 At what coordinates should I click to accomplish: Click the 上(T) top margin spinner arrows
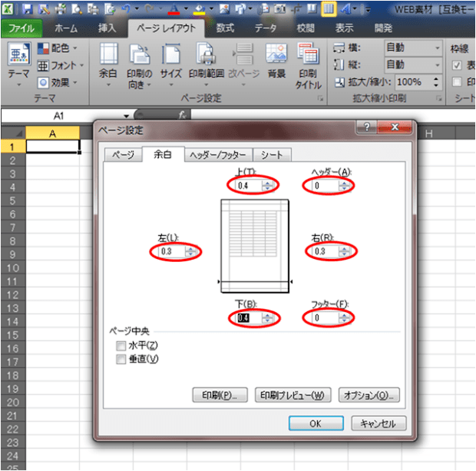coord(268,185)
